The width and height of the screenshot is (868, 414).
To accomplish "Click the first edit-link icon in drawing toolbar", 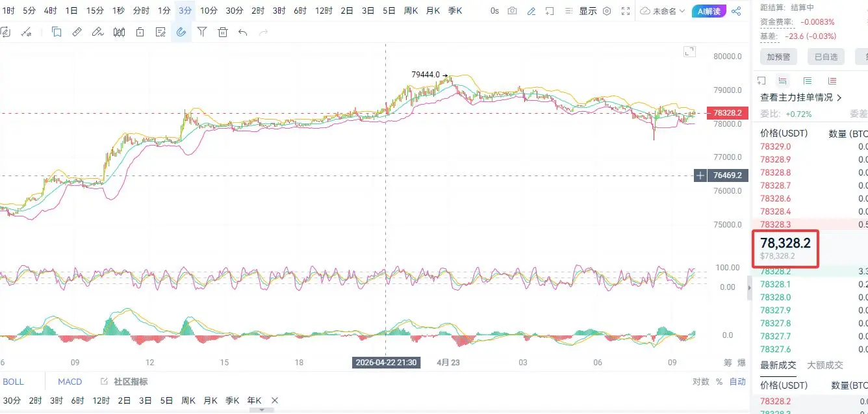I will (5, 32).
